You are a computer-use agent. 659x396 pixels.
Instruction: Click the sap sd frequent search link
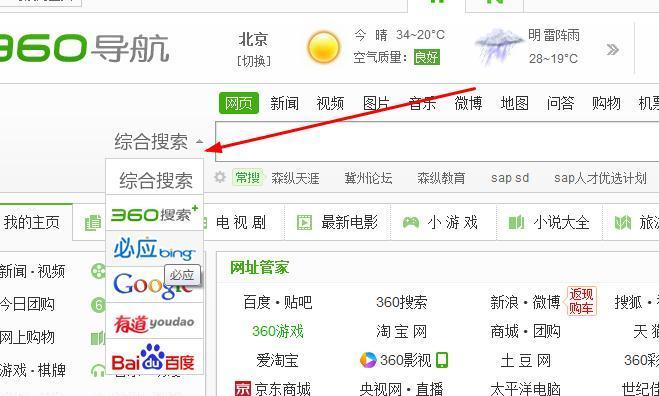click(x=510, y=178)
